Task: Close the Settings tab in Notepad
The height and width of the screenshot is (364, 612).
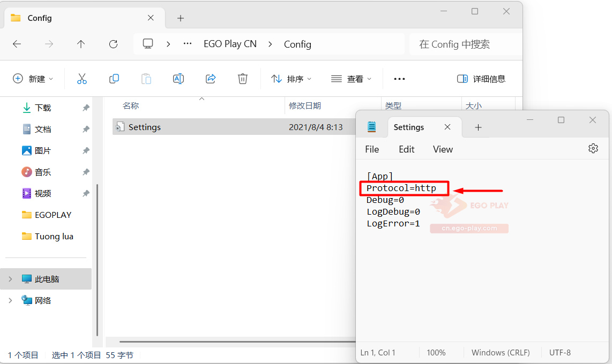Action: click(x=447, y=127)
